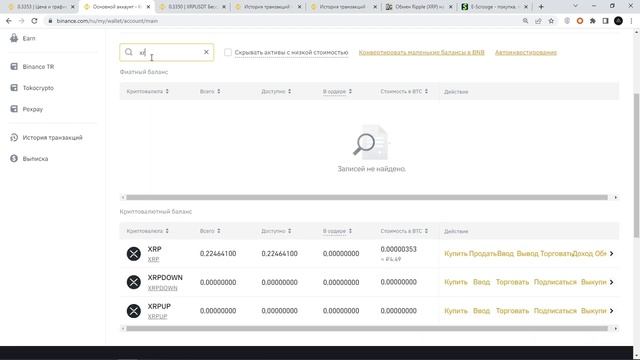Sort fiat table by Всего
This screenshot has width=640, height=360.
[210, 91]
